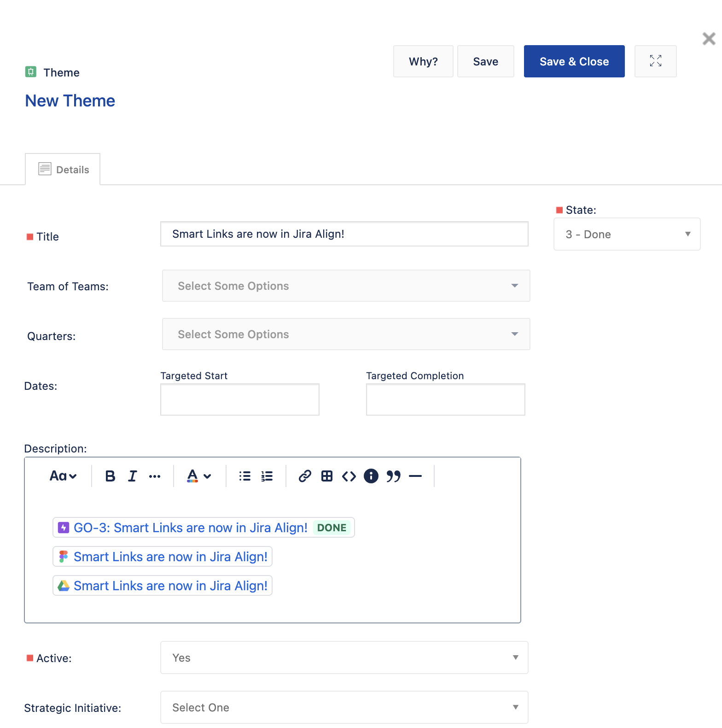
Task: Open the text color picker
Action: 199,476
